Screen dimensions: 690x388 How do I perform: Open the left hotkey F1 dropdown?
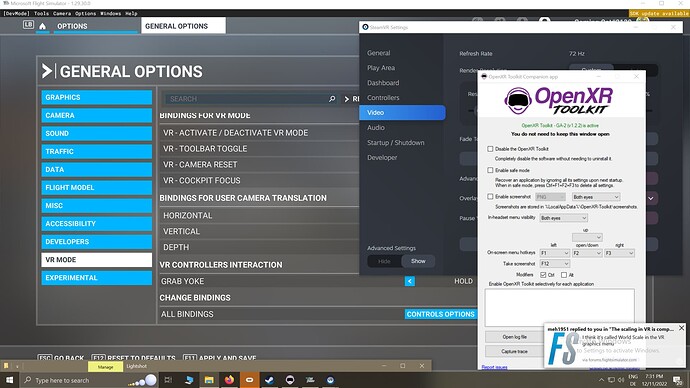click(x=554, y=253)
